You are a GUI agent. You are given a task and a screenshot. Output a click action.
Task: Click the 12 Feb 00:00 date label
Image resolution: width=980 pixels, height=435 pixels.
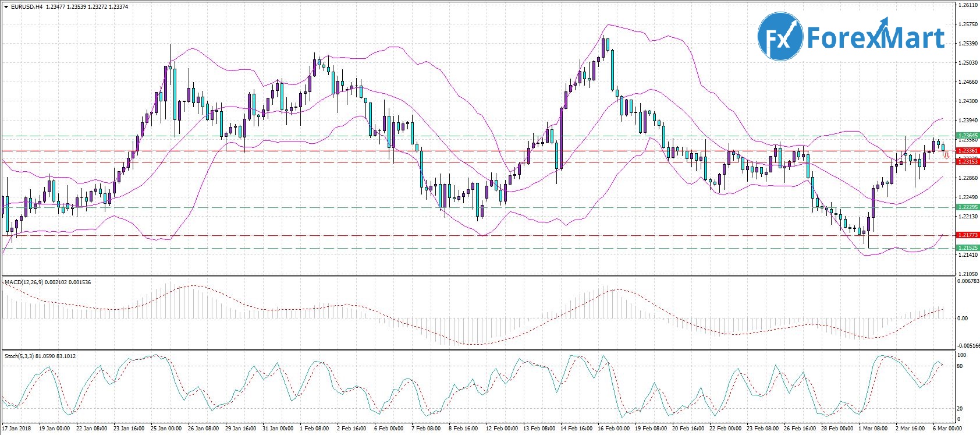point(502,429)
